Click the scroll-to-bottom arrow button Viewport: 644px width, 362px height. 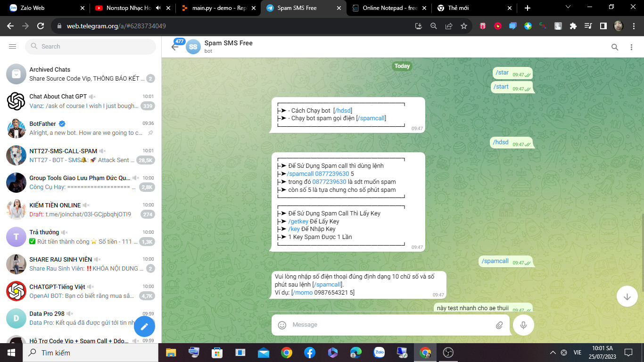626,296
